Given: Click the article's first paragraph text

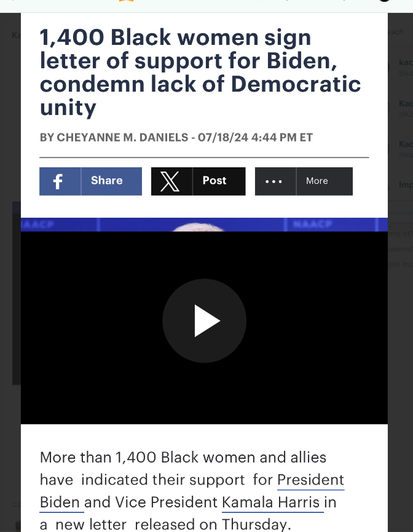Looking at the screenshot, I should pos(192,491).
